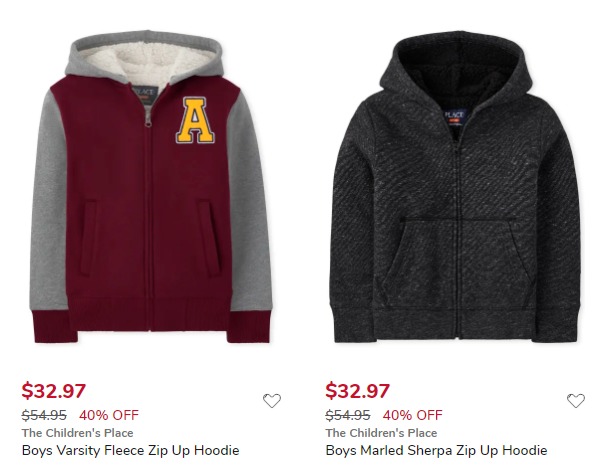Click the Place neck label on black hoodie

(455, 117)
